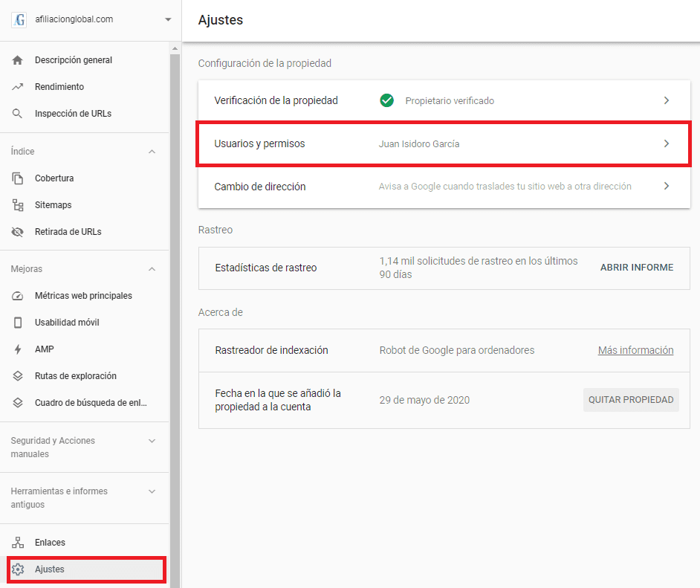The width and height of the screenshot is (700, 588).
Task: Click 'Propietario verificado' text
Action: [450, 101]
